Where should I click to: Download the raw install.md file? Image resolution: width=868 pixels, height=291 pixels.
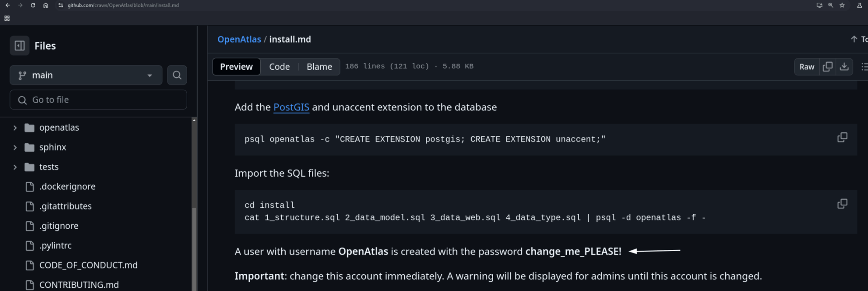pos(844,67)
